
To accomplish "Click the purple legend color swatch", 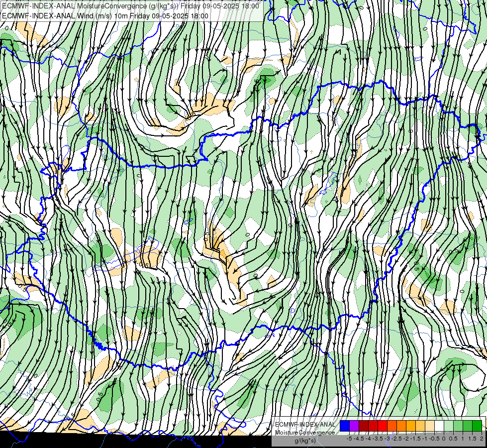I will [x=354, y=426].
